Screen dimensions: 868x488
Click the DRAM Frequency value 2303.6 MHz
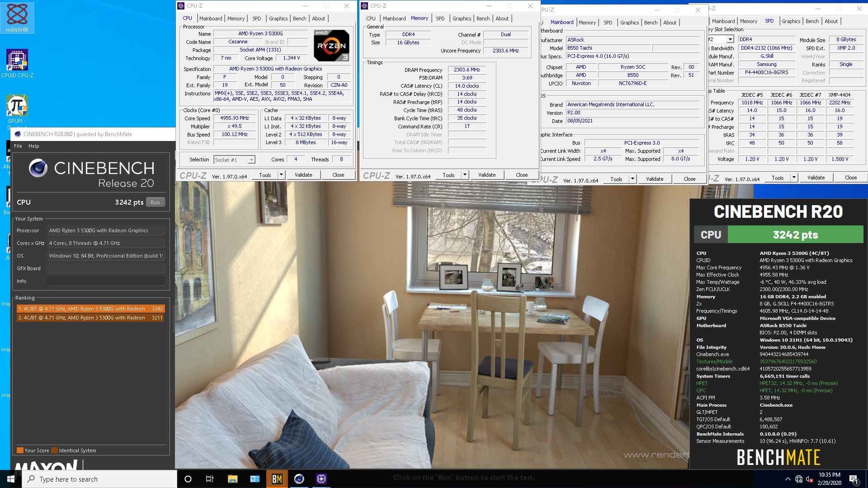(467, 70)
